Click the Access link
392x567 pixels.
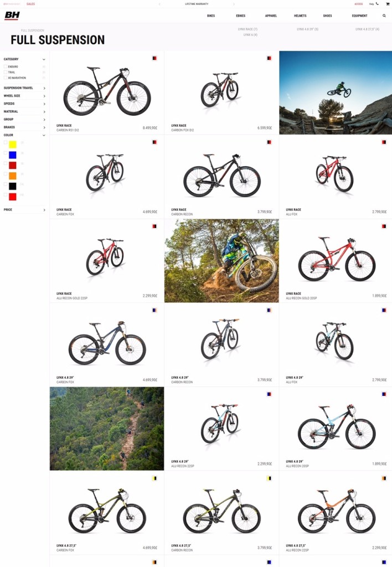(358, 4)
